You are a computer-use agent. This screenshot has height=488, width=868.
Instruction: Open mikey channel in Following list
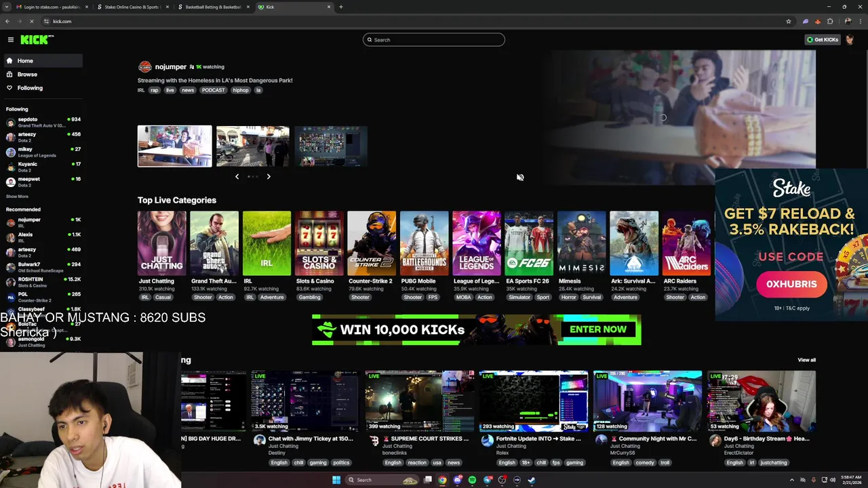coord(42,152)
